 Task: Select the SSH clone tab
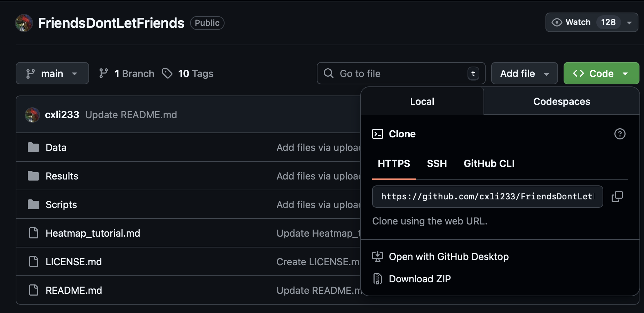point(437,163)
